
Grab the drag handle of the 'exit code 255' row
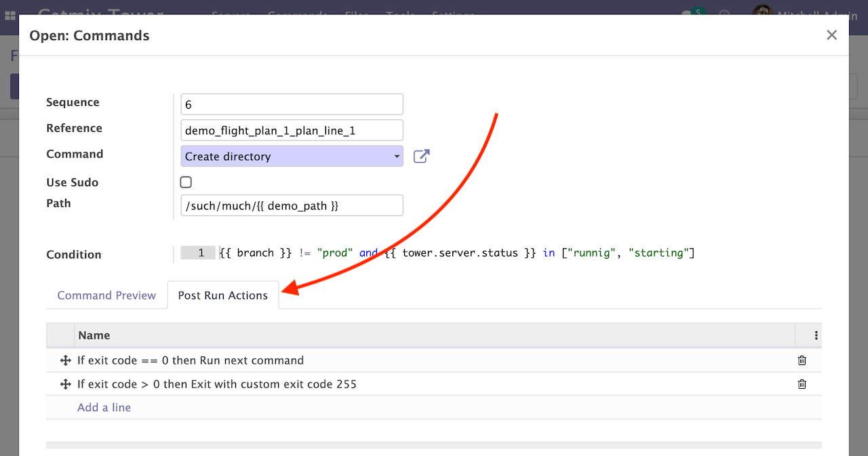click(66, 384)
